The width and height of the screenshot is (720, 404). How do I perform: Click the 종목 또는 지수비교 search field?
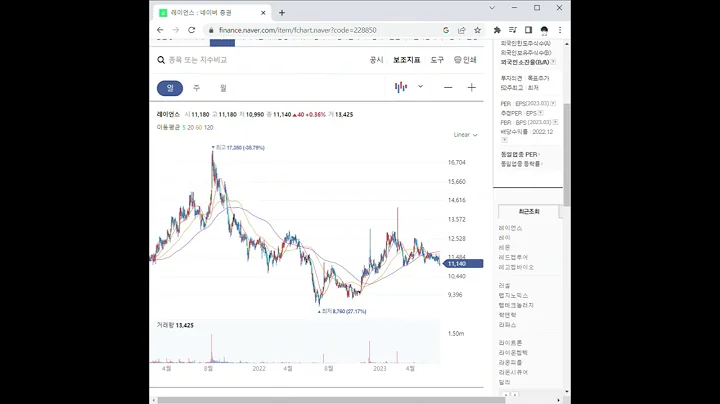[197, 60]
